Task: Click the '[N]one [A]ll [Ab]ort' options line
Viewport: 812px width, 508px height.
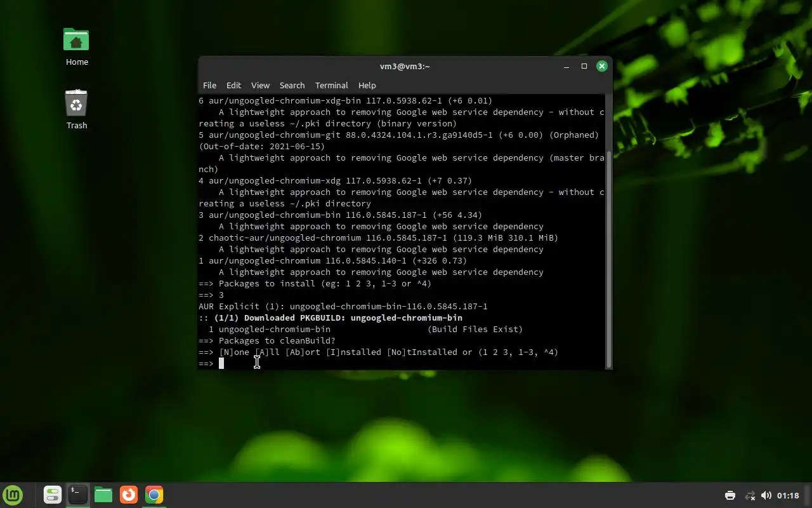Action: [378, 352]
